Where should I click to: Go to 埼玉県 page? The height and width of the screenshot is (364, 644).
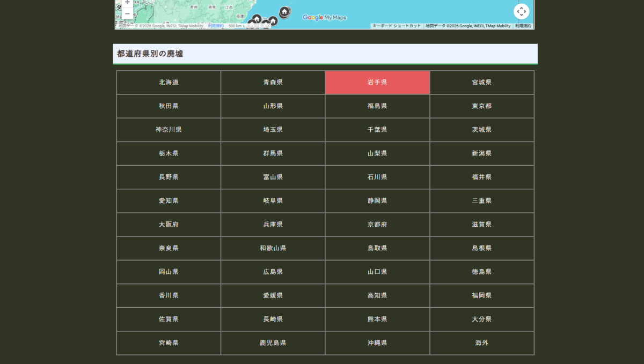273,130
